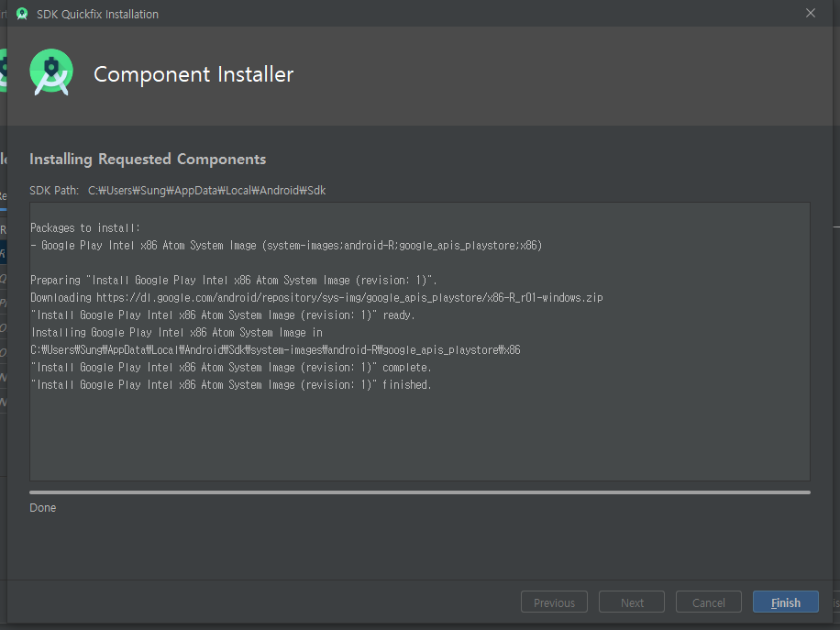Click the system-images install path line
The width and height of the screenshot is (840, 630).
click(x=275, y=349)
